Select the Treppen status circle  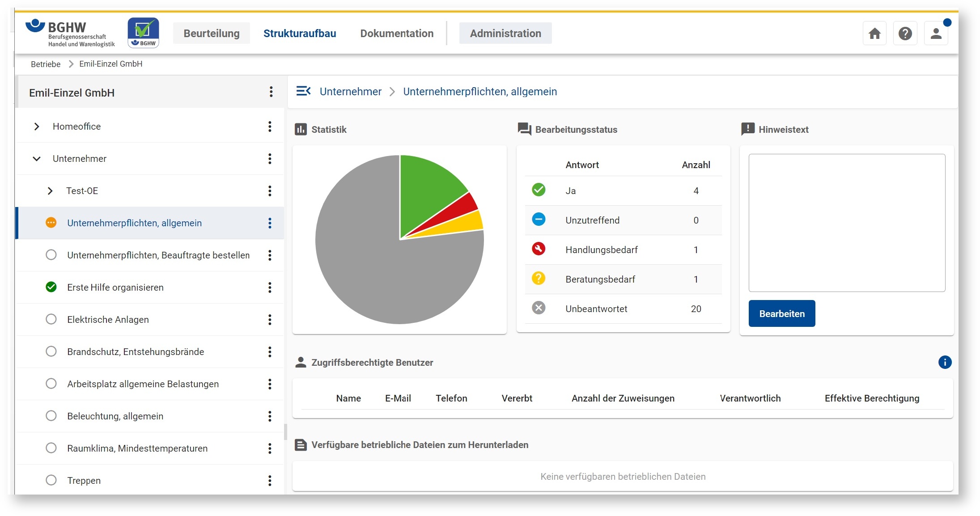point(51,480)
